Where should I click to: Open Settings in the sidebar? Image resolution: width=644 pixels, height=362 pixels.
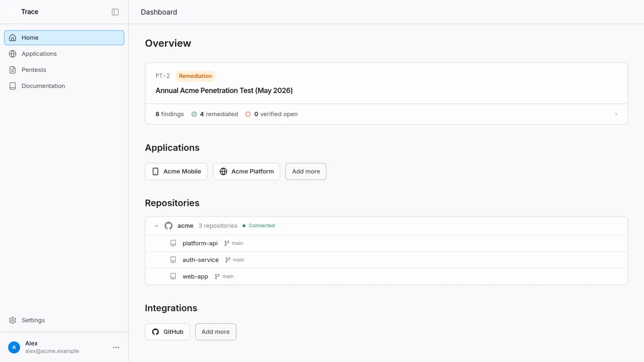pyautogui.click(x=64, y=320)
